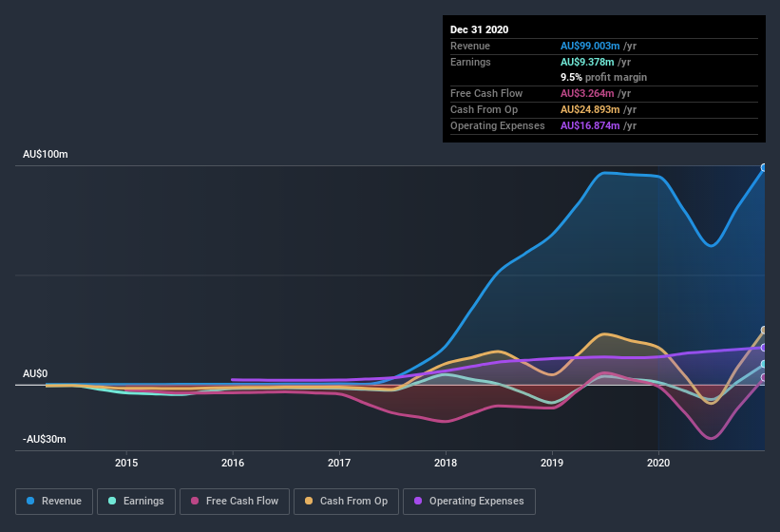Click the Revenue label in the tooltip
Viewport: 780px width, 532px height.
470,46
